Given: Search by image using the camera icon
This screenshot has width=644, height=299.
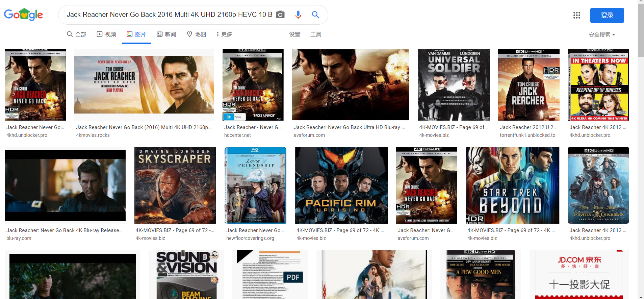Looking at the screenshot, I should tap(280, 15).
